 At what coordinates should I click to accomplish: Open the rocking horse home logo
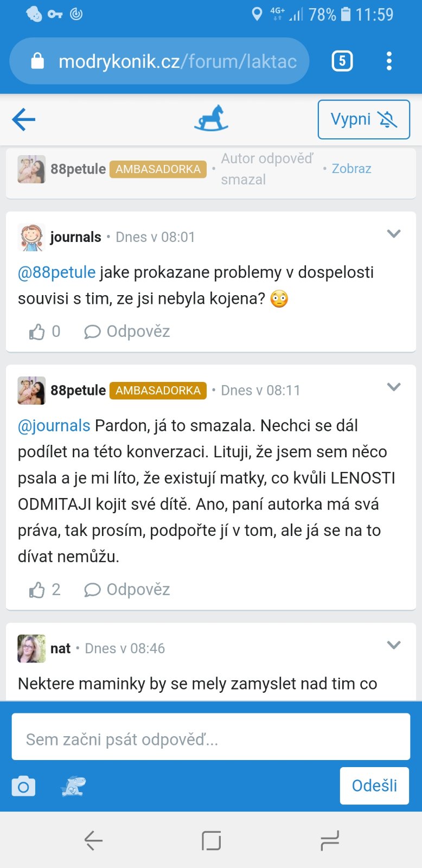[x=211, y=119]
